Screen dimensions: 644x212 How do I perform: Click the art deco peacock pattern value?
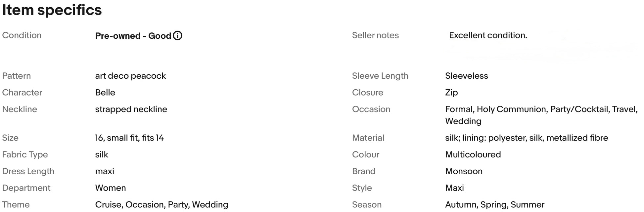(x=130, y=76)
